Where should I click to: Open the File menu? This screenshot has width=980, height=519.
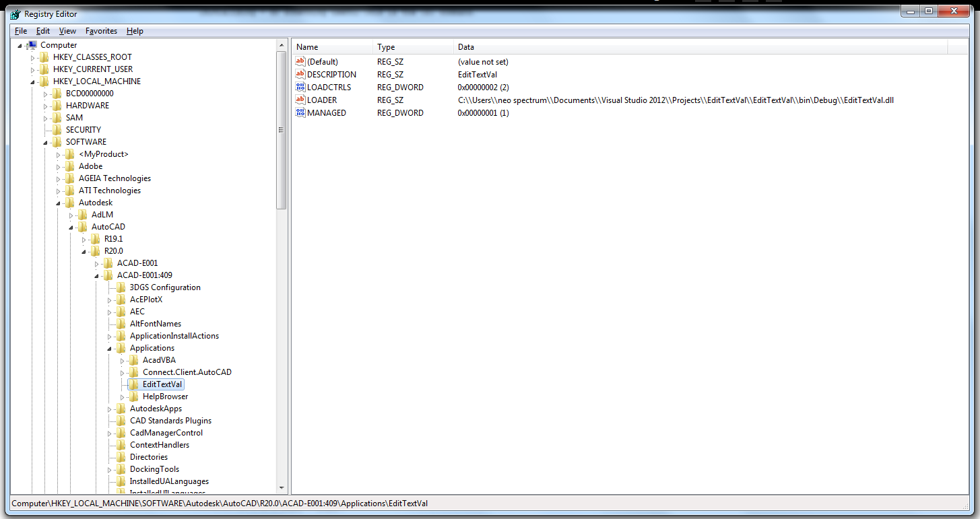pos(21,31)
